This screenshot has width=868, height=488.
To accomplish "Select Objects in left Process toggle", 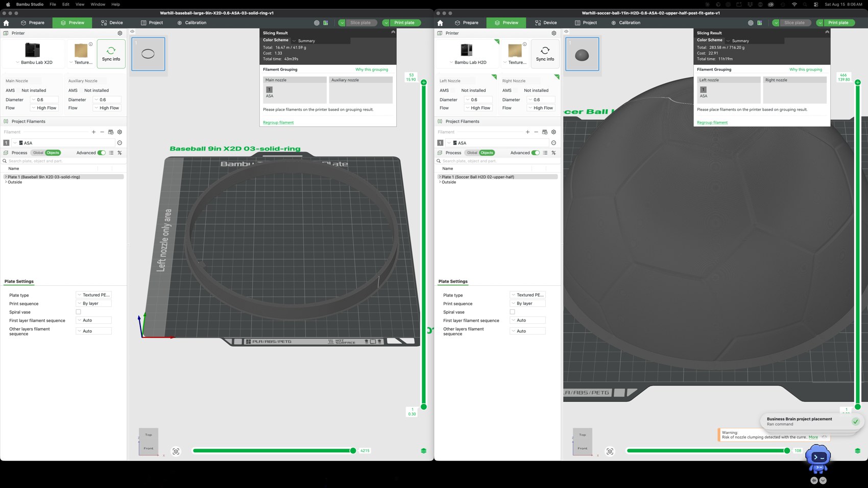I will click(x=53, y=153).
